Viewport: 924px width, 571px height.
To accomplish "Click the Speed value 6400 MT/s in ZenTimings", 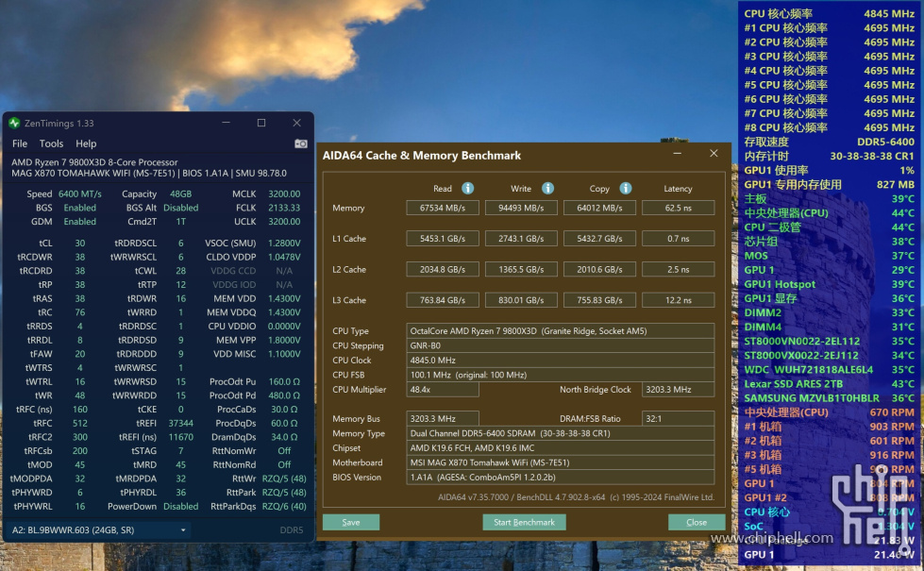I will tap(79, 193).
